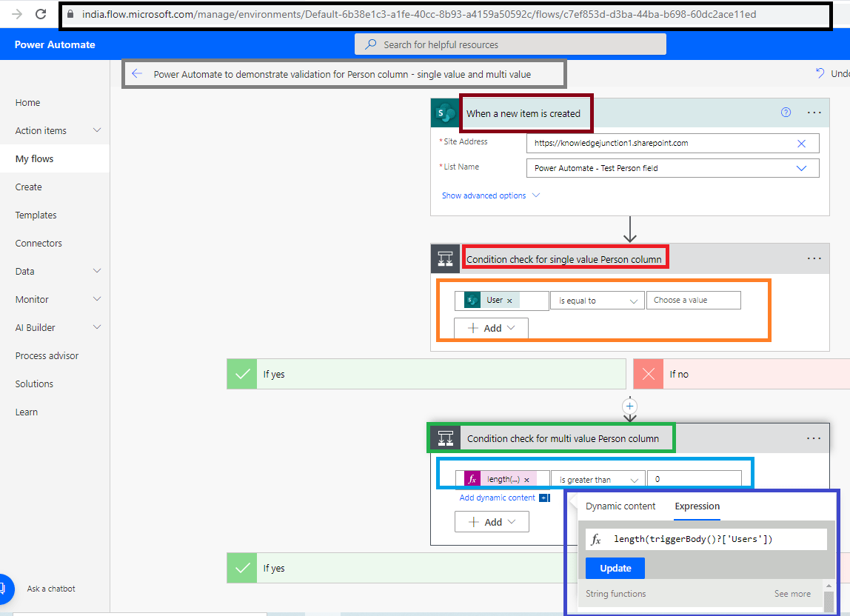This screenshot has width=850, height=616.
Task: Expand the Data menu chevron
Action: pyautogui.click(x=97, y=270)
